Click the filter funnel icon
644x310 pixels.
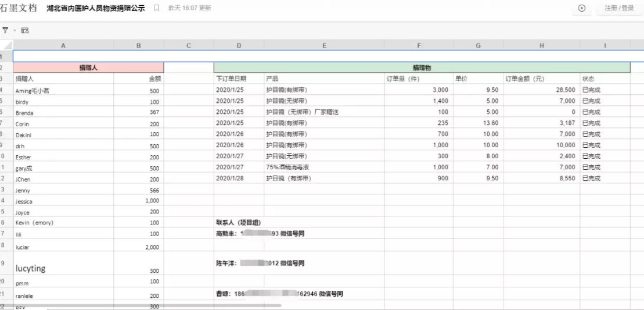pos(5,30)
